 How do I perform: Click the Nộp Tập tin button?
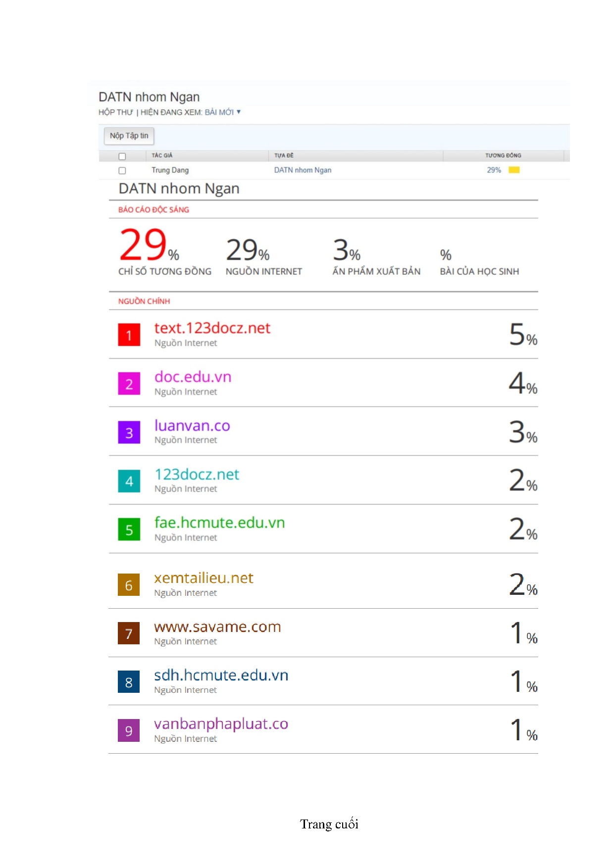(129, 136)
